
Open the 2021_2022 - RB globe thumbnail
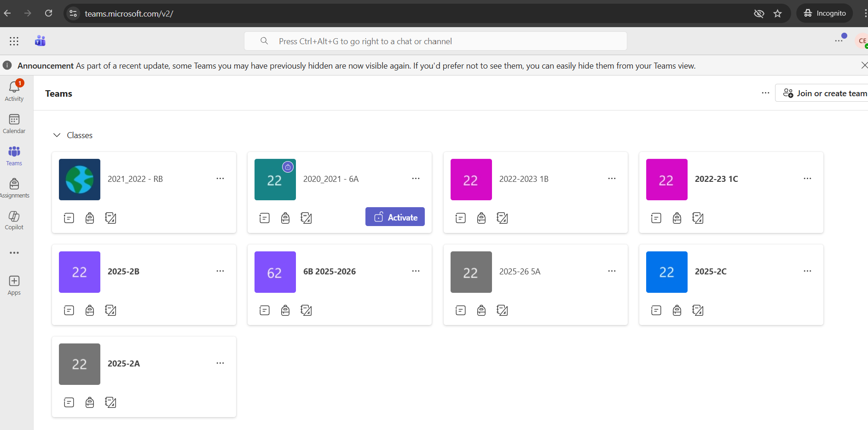80,180
